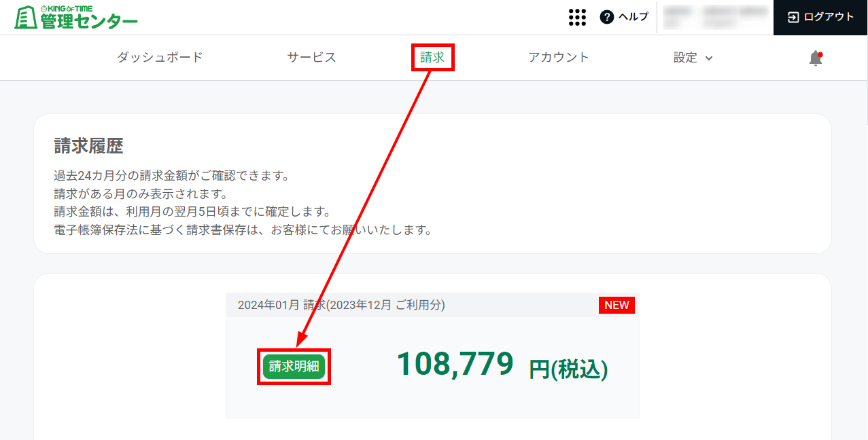This screenshot has height=440, width=868.
Task: Click the ヘルプ link text
Action: [633, 17]
